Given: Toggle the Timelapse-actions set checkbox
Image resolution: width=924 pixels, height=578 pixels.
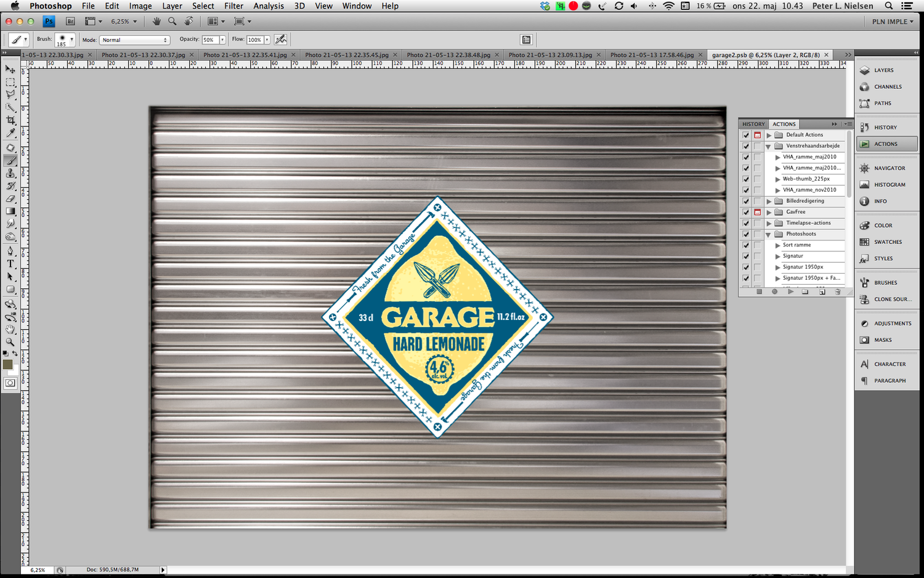Looking at the screenshot, I should click(x=746, y=224).
